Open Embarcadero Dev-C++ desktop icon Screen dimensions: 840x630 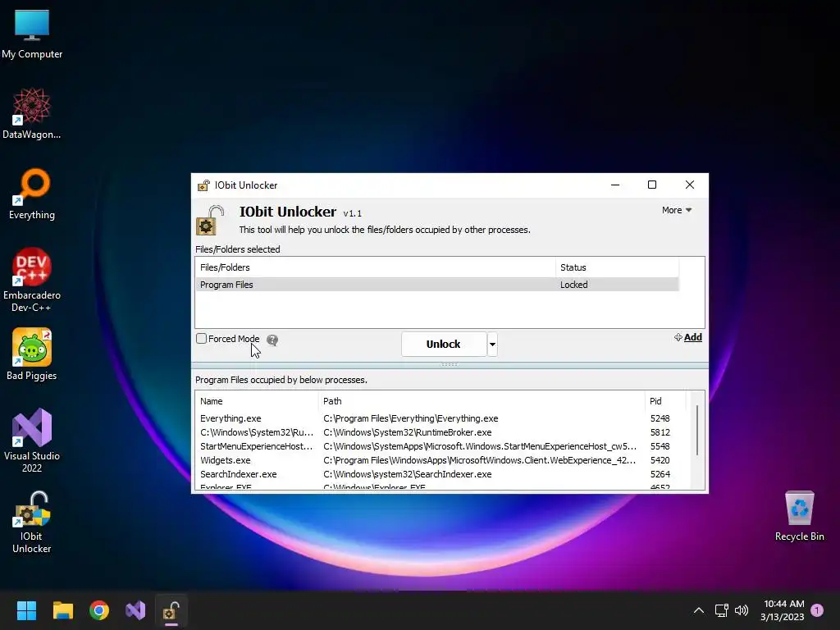pos(32,280)
